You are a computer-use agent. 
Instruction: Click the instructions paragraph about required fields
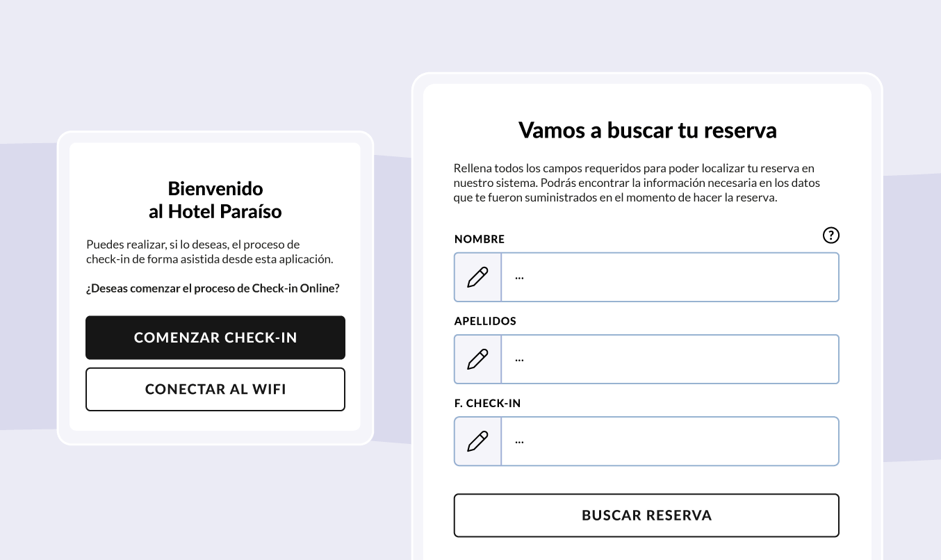coord(637,183)
